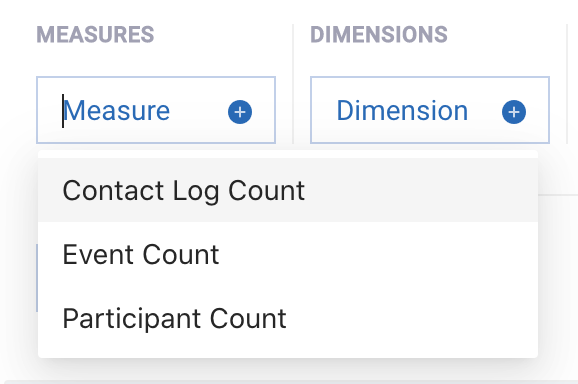Click the DIMENSIONS section heading

click(x=379, y=35)
